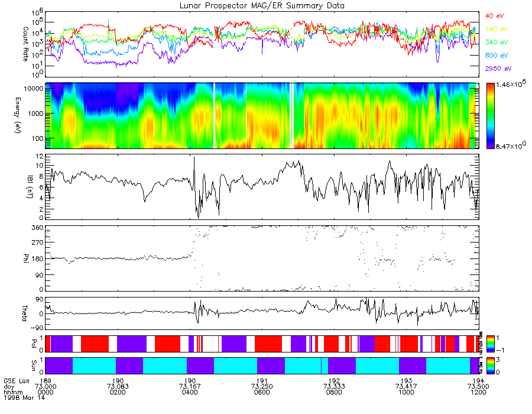Click the hhmm tick value "0800"
Screen dimensions: 532x414
[x=334, y=392]
